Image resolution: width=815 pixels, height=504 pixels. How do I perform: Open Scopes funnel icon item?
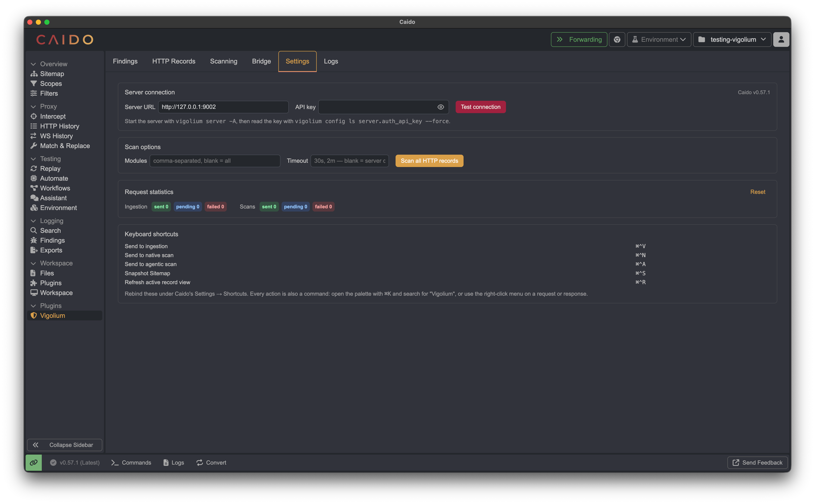click(x=64, y=84)
